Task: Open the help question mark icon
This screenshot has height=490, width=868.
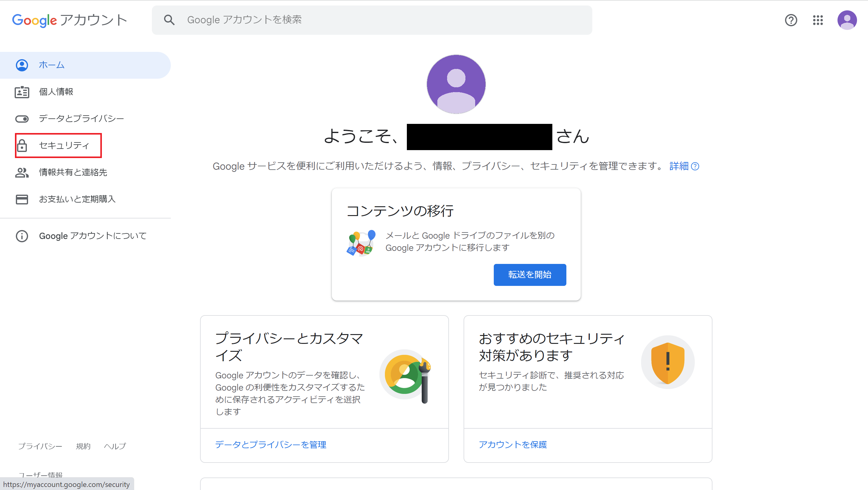Action: pyautogui.click(x=791, y=20)
